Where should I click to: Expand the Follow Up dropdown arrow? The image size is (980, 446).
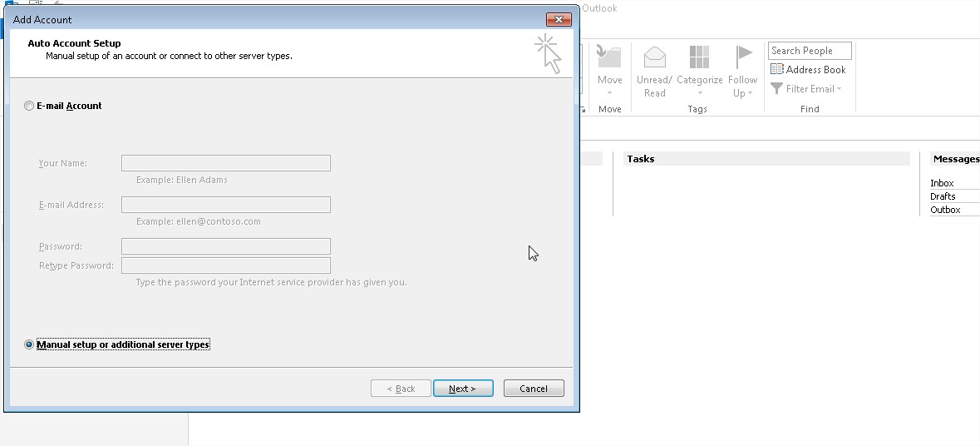tap(750, 93)
